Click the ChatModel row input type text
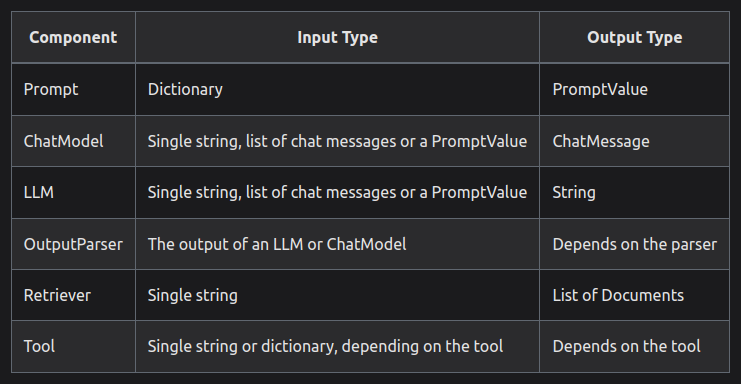The width and height of the screenshot is (741, 384). pos(337,141)
